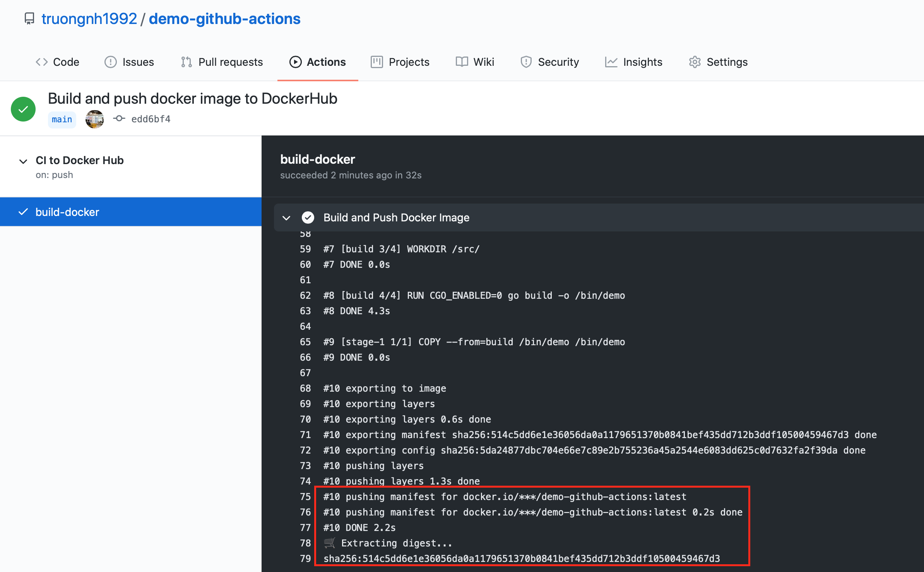Open commit edd6bf4
The image size is (924, 572).
click(x=151, y=119)
